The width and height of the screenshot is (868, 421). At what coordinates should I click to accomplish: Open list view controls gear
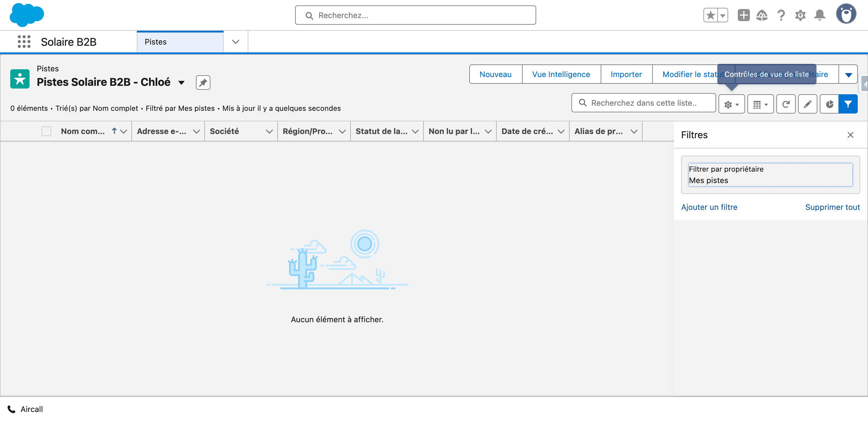point(731,104)
